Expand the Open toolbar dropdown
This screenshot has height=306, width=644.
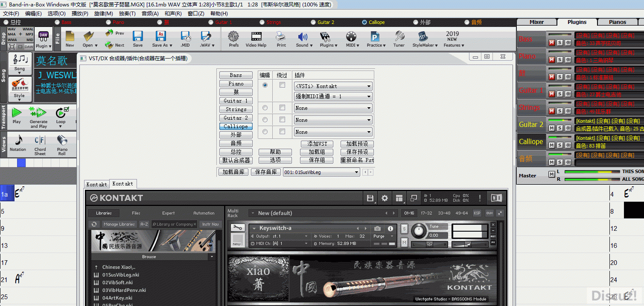pyautogui.click(x=96, y=45)
